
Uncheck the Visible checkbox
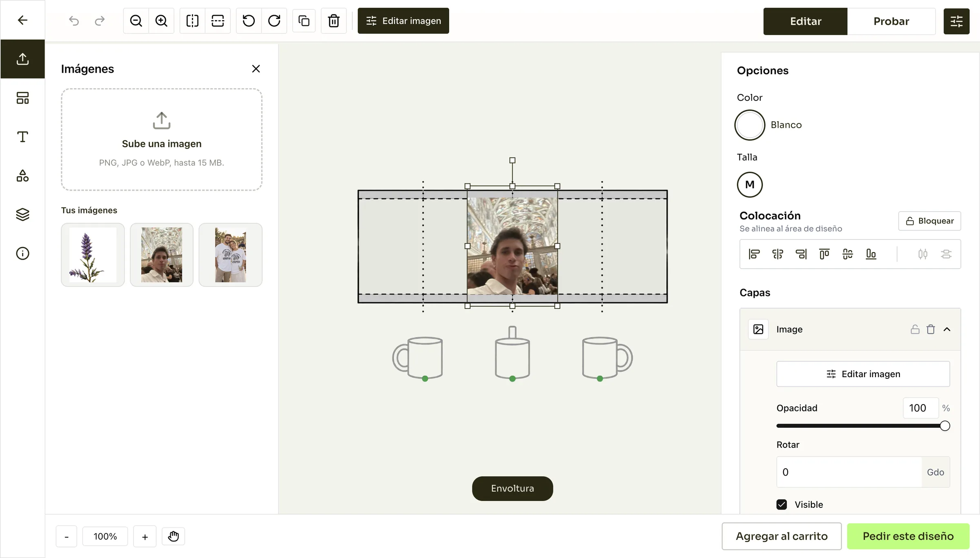tap(782, 505)
